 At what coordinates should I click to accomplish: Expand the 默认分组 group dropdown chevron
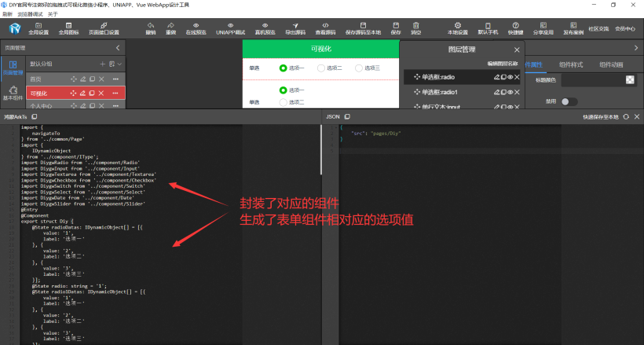119,64
